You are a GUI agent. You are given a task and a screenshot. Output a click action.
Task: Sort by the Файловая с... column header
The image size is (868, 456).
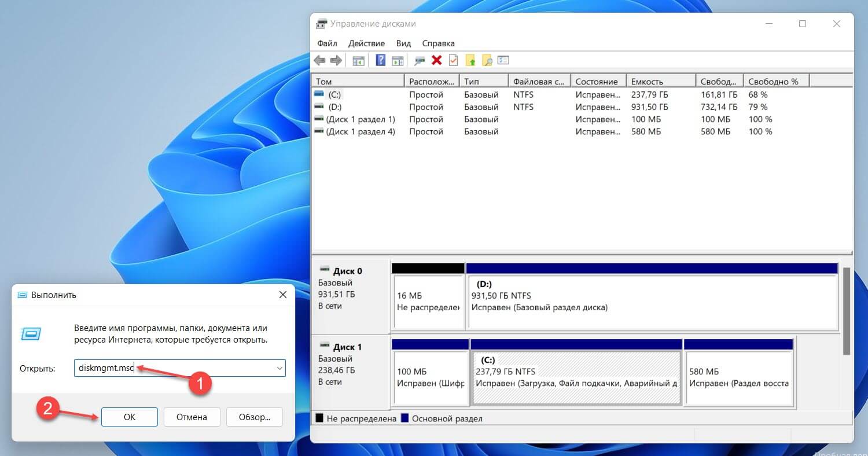click(x=539, y=82)
